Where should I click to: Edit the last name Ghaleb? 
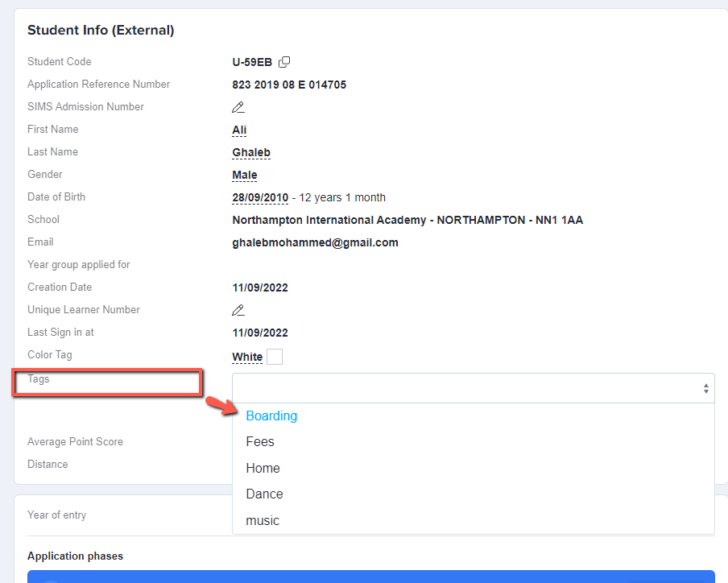pyautogui.click(x=251, y=152)
